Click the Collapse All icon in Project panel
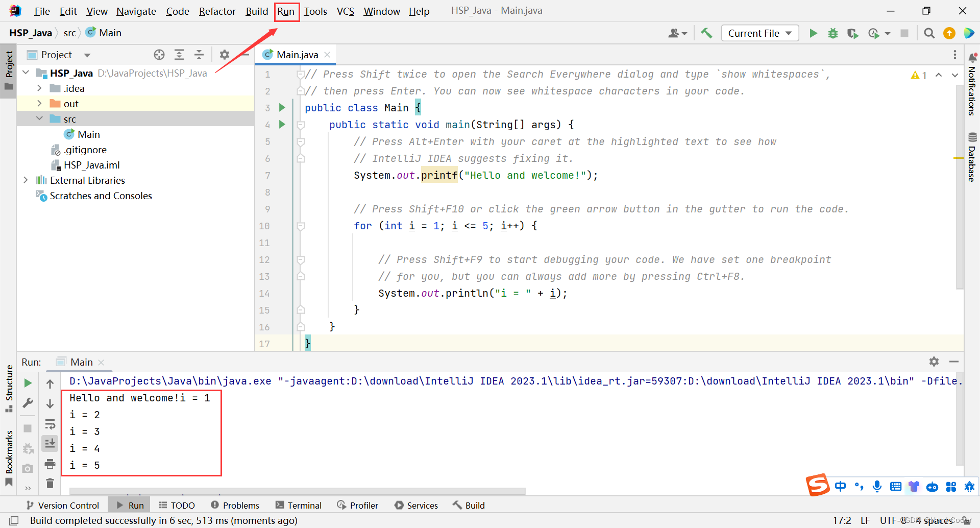 (x=199, y=55)
